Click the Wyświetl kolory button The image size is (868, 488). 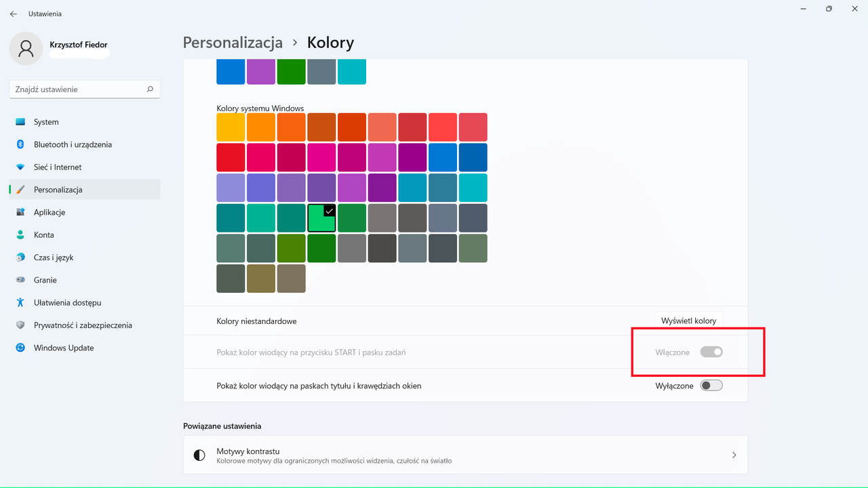pyautogui.click(x=688, y=320)
